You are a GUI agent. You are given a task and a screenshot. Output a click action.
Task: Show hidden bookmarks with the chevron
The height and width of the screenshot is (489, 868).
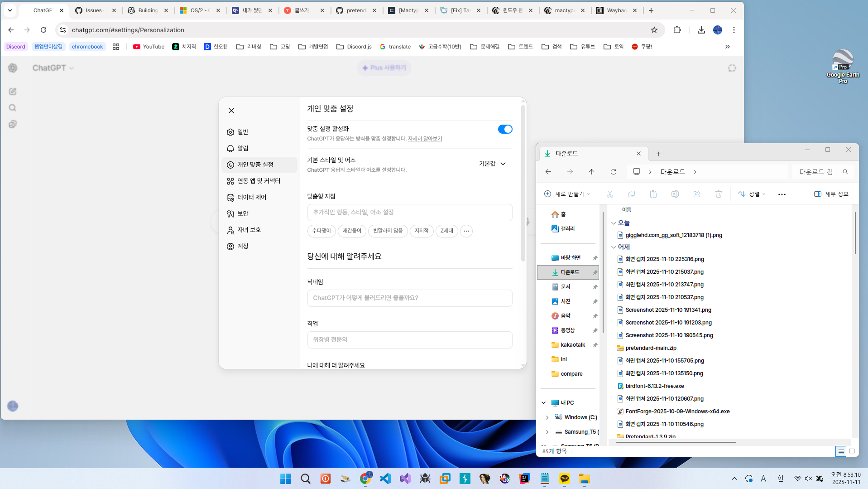pyautogui.click(x=727, y=47)
